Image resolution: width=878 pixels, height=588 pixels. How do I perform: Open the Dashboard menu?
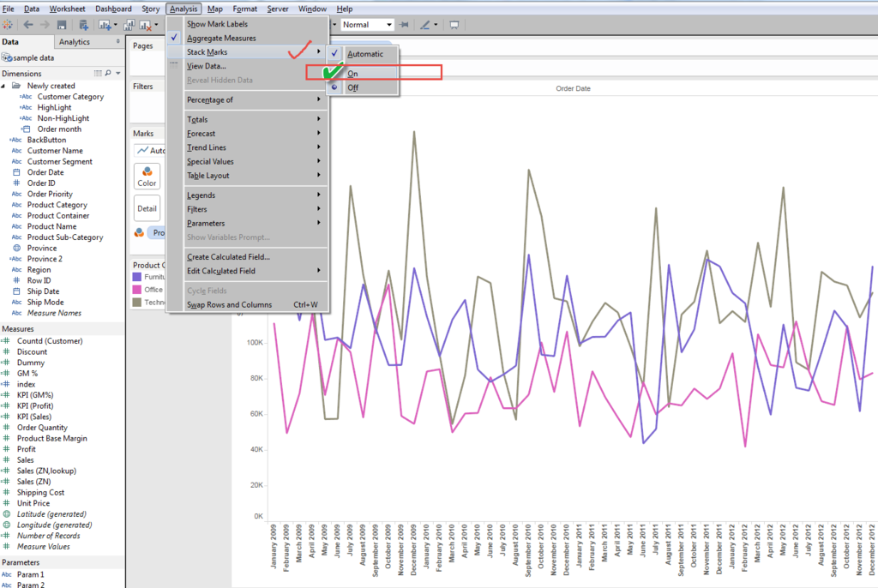pos(113,9)
